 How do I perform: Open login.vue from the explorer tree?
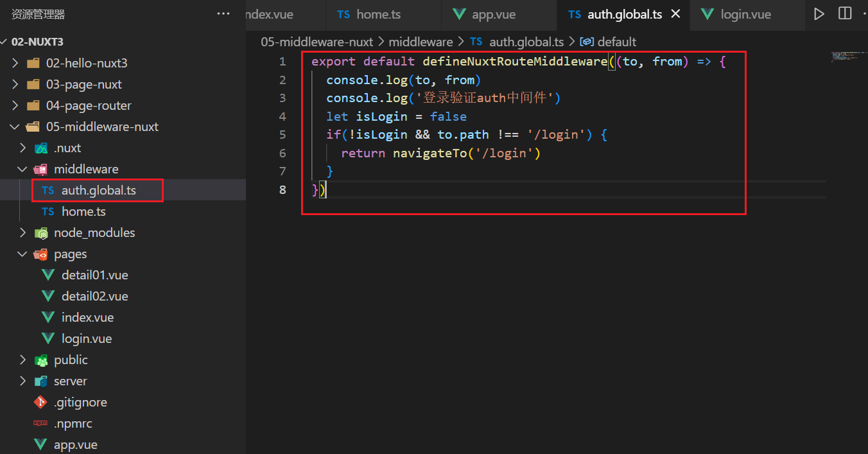[123, 338]
